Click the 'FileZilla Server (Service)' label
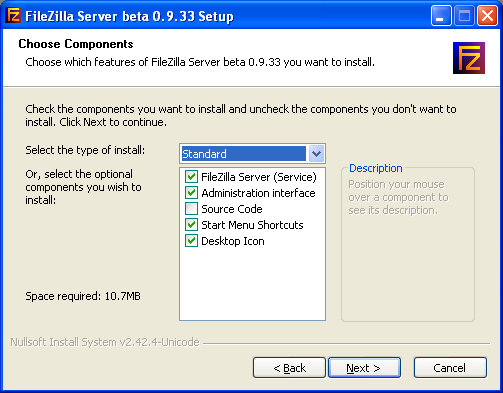The height and width of the screenshot is (393, 503). pyautogui.click(x=259, y=177)
